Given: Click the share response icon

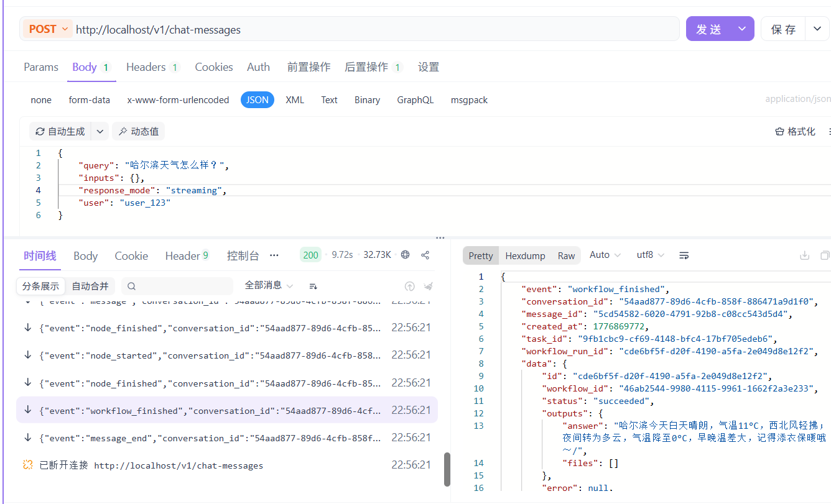Looking at the screenshot, I should (x=425, y=255).
